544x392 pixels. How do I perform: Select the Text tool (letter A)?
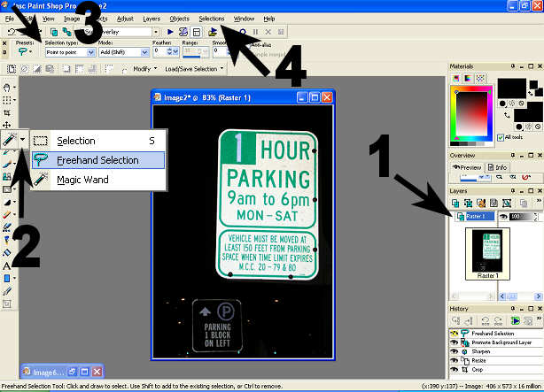[x=6, y=265]
